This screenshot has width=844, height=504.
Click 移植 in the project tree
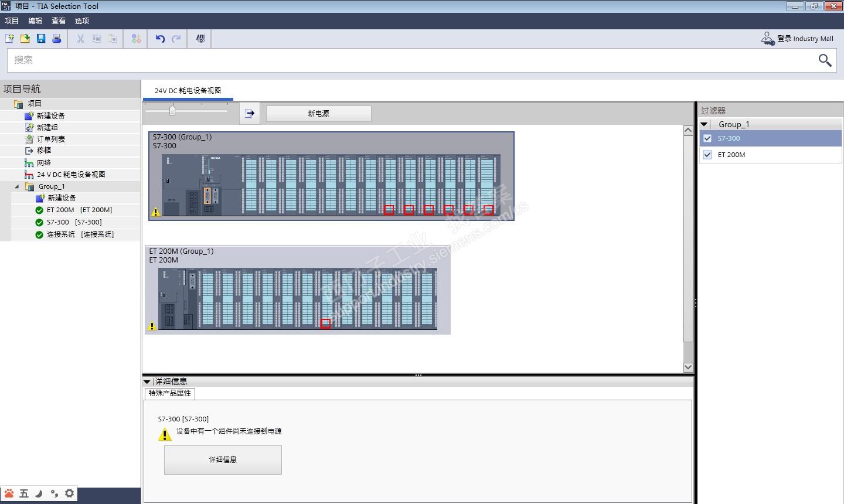click(44, 151)
